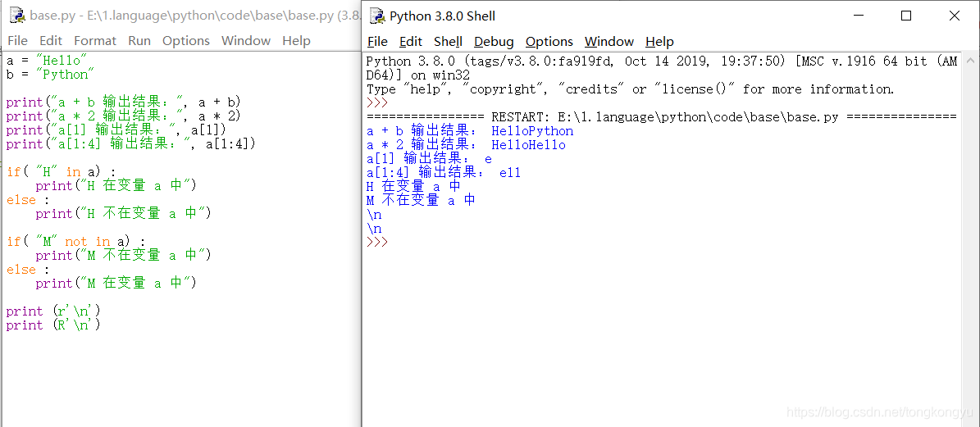Click the if "M" not in a line
Screen dimensions: 980x427
tap(75, 241)
